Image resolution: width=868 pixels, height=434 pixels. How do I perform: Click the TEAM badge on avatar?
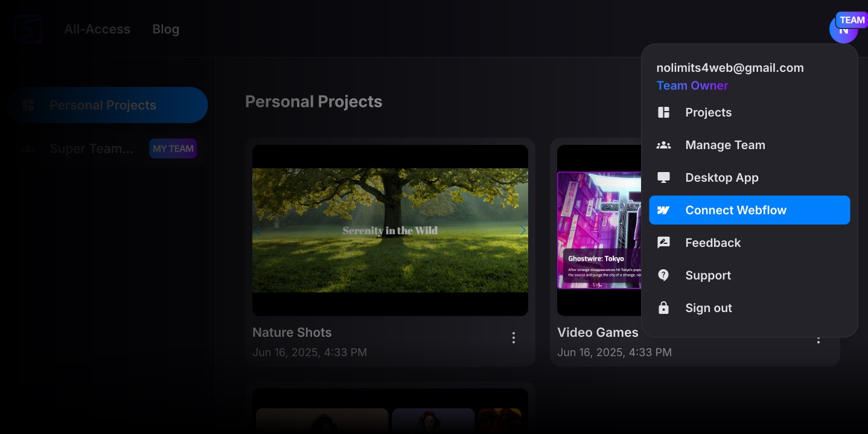click(x=852, y=20)
